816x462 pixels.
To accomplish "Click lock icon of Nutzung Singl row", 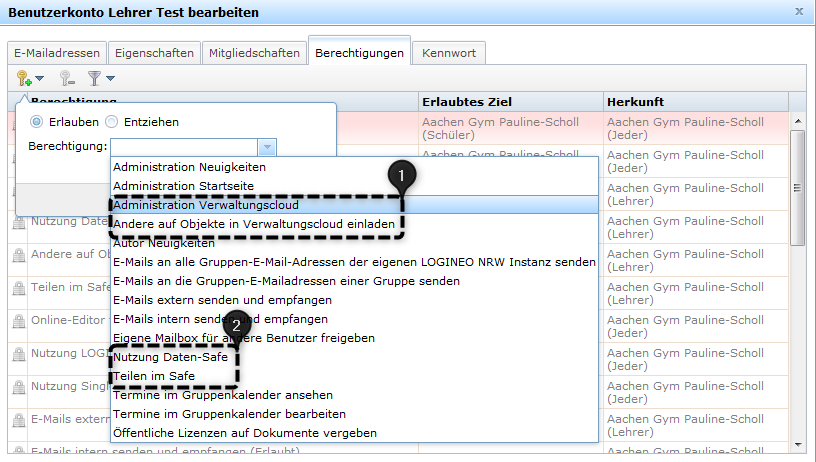I will (19, 388).
